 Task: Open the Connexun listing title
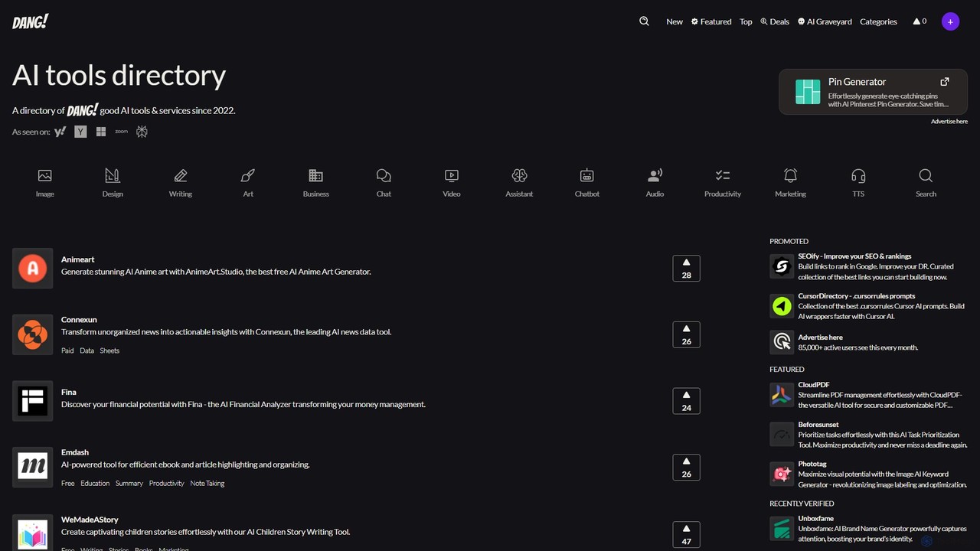click(79, 320)
